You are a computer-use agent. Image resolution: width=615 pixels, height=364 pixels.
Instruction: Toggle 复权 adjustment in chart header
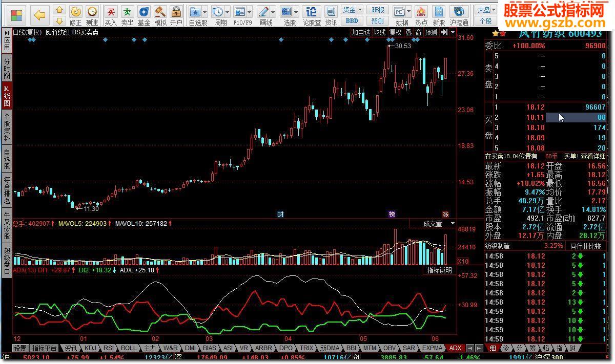pos(396,32)
